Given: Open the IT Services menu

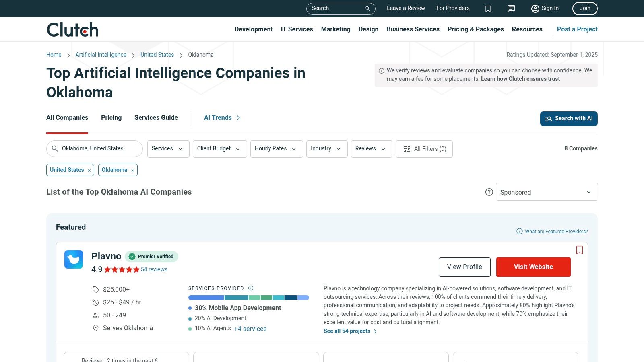Looking at the screenshot, I should point(297,29).
